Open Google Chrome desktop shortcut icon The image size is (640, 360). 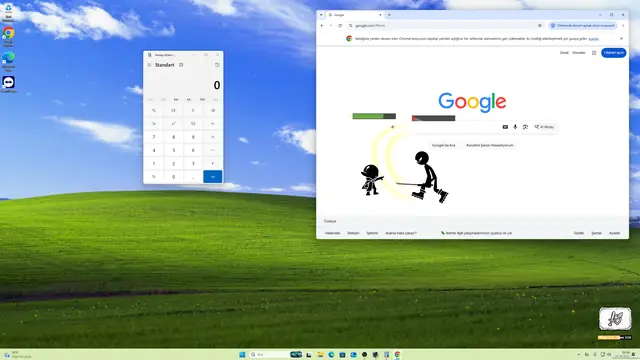[8, 37]
